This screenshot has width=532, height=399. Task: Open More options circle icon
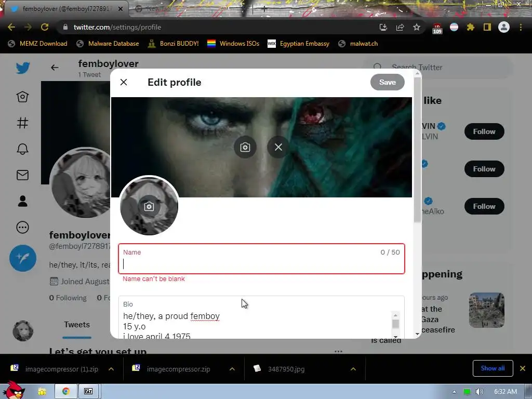click(x=23, y=228)
